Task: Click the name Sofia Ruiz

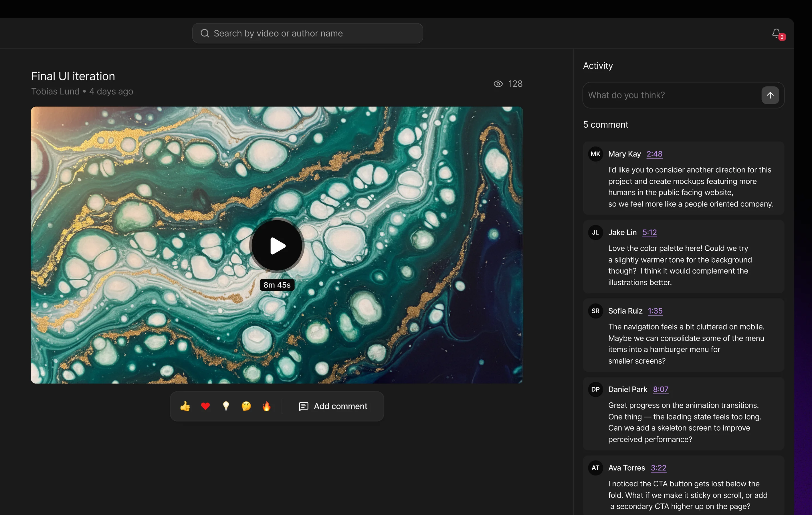Action: pyautogui.click(x=625, y=311)
